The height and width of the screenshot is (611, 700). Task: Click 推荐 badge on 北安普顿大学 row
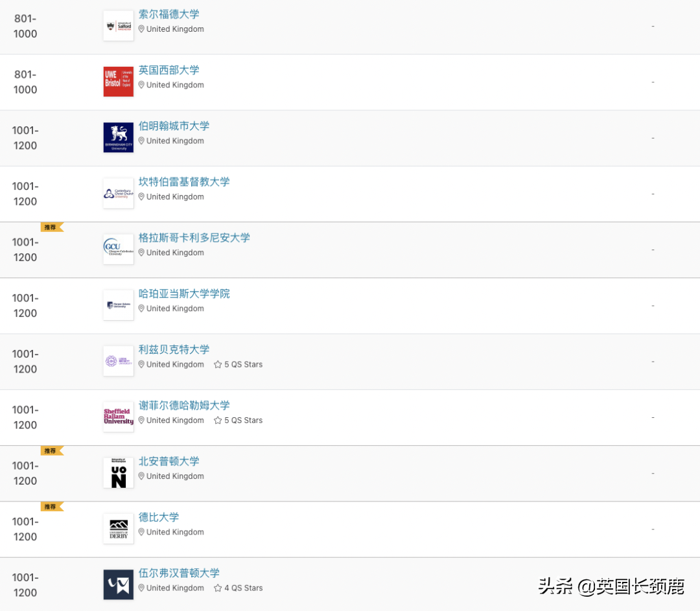(52, 451)
